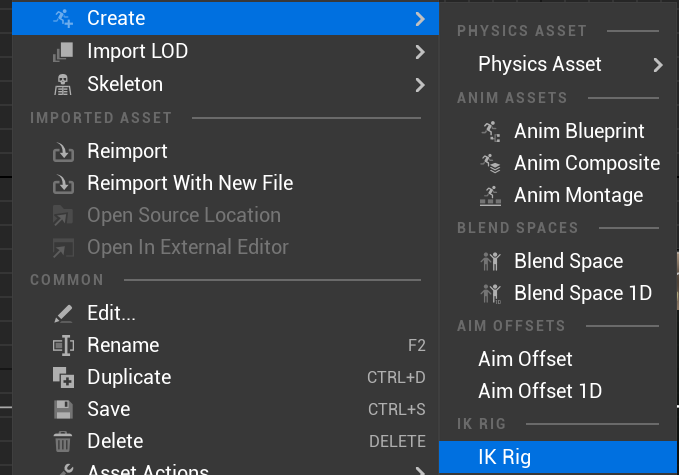The image size is (679, 475).
Task: Expand the Create submenu arrow
Action: (420, 19)
